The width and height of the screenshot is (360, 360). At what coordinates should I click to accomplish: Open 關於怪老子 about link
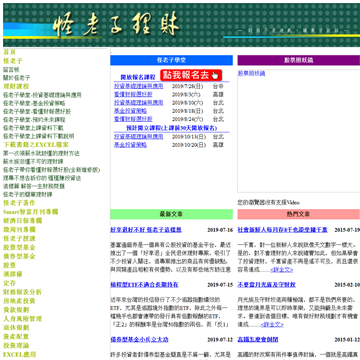pos(17,78)
